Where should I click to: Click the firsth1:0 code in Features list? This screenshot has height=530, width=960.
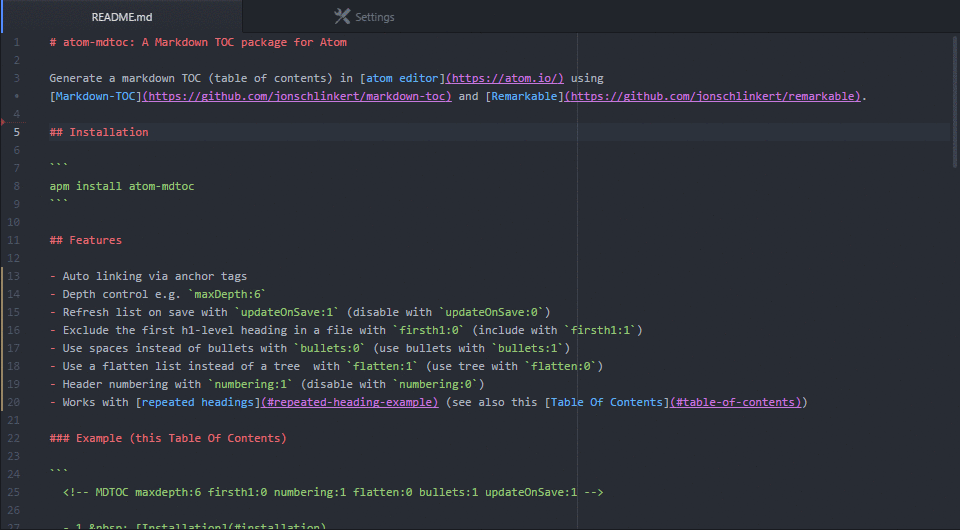(x=429, y=330)
